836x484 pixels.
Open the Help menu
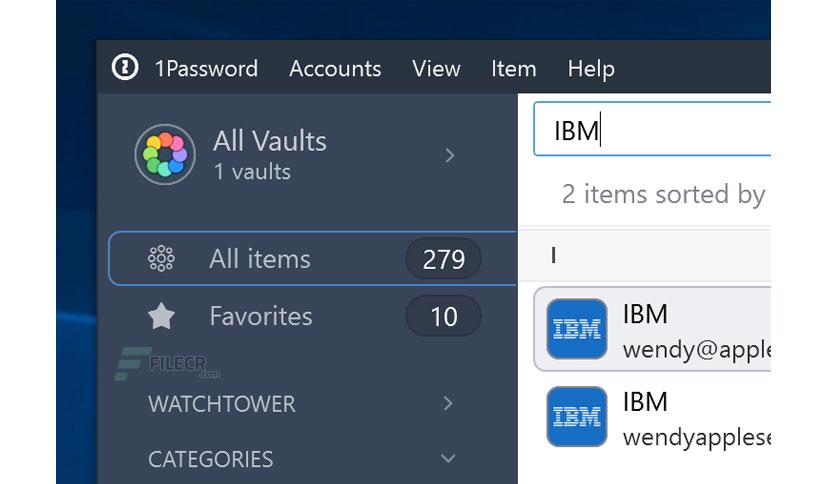pos(591,69)
